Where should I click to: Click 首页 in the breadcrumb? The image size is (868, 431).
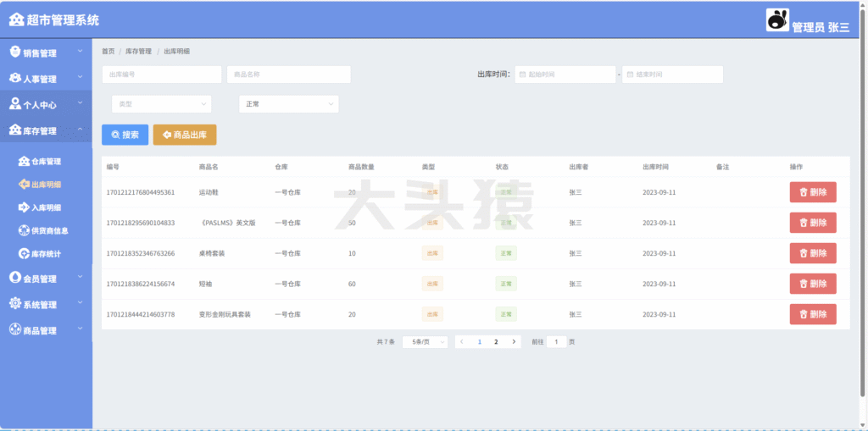point(108,52)
